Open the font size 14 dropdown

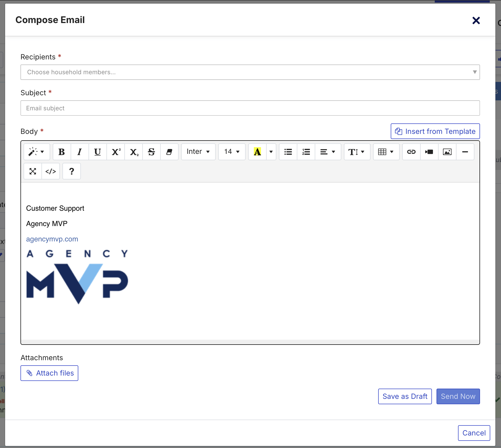pos(232,152)
